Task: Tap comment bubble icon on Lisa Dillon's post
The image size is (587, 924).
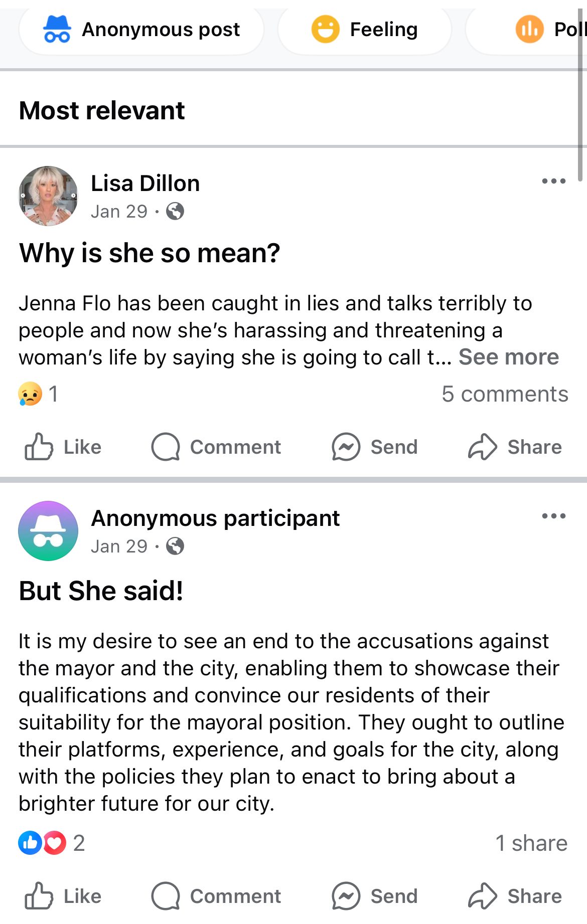Action: click(x=166, y=447)
